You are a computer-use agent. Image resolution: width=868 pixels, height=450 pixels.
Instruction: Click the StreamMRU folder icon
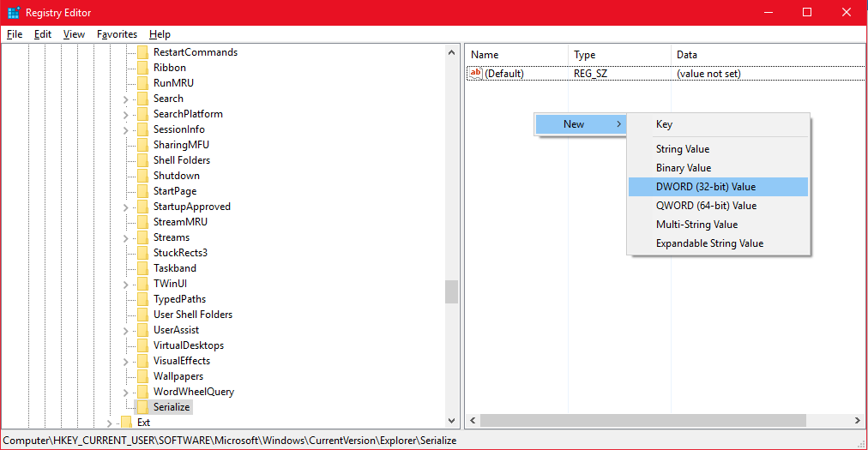tap(143, 222)
